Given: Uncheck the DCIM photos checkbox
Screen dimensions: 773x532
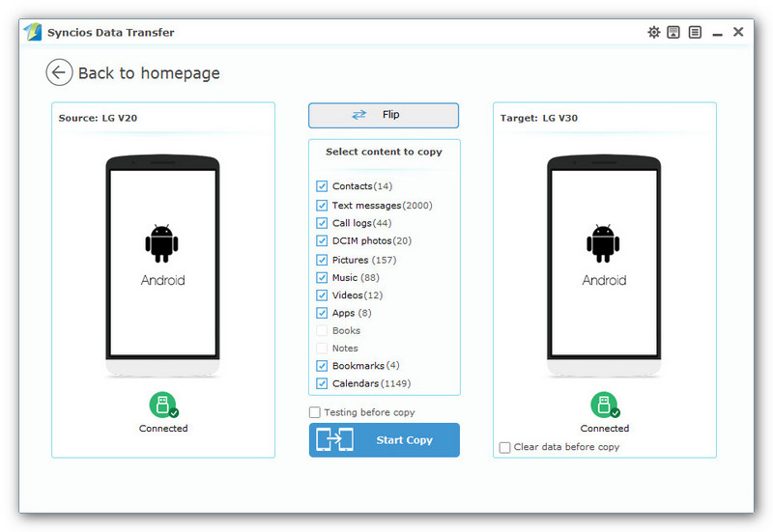Looking at the screenshot, I should pos(322,240).
